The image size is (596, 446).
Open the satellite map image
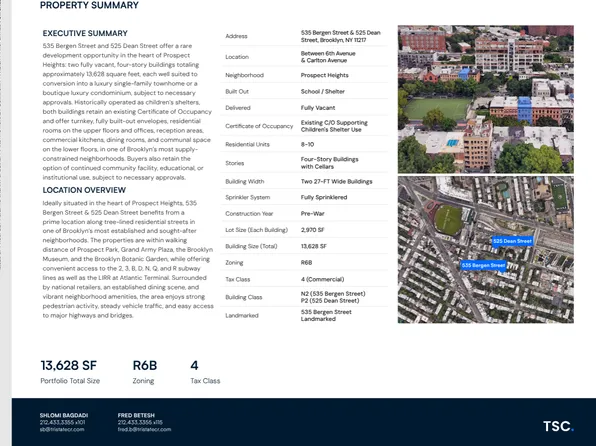tap(486, 250)
